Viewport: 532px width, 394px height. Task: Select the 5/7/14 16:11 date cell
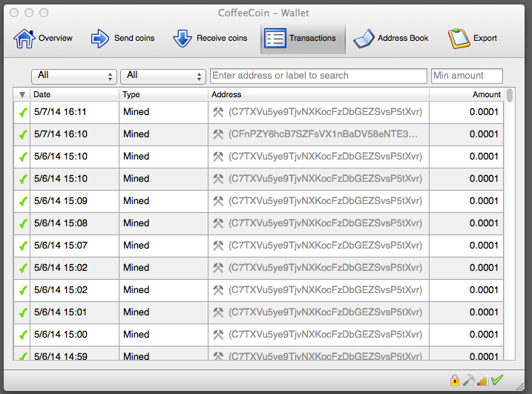click(75, 112)
